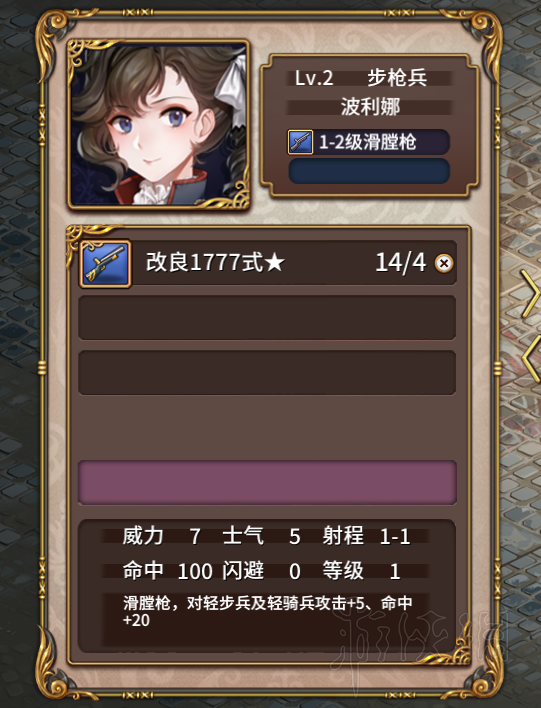Click the 命中 100 accuracy stat
The height and width of the screenshot is (708, 541).
coord(168,571)
